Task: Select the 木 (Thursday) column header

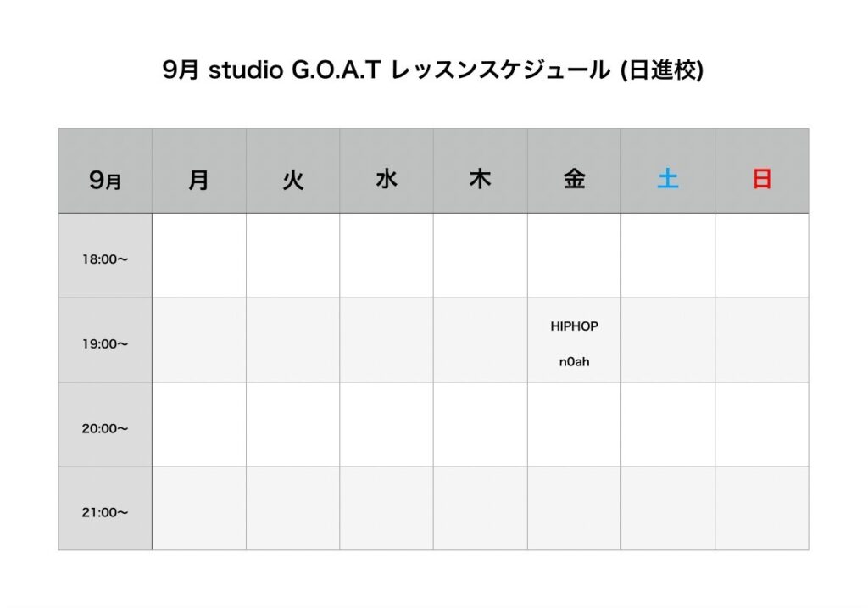Action: click(480, 180)
